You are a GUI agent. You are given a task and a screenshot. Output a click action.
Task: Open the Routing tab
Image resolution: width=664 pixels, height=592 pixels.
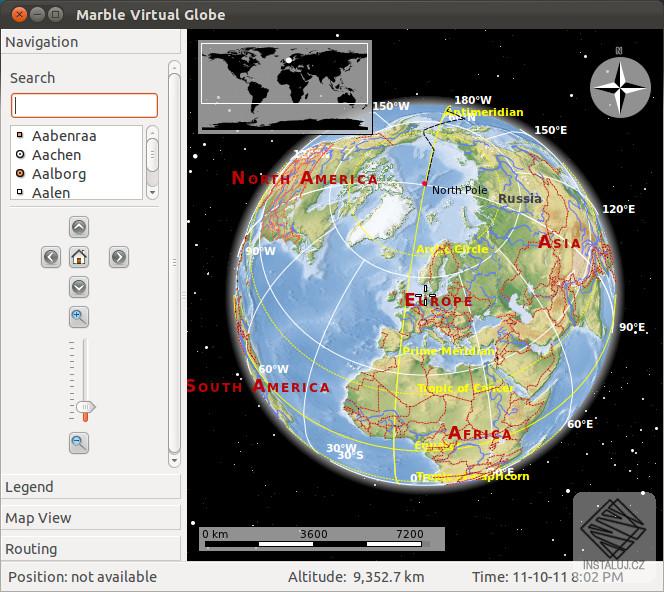tap(91, 549)
